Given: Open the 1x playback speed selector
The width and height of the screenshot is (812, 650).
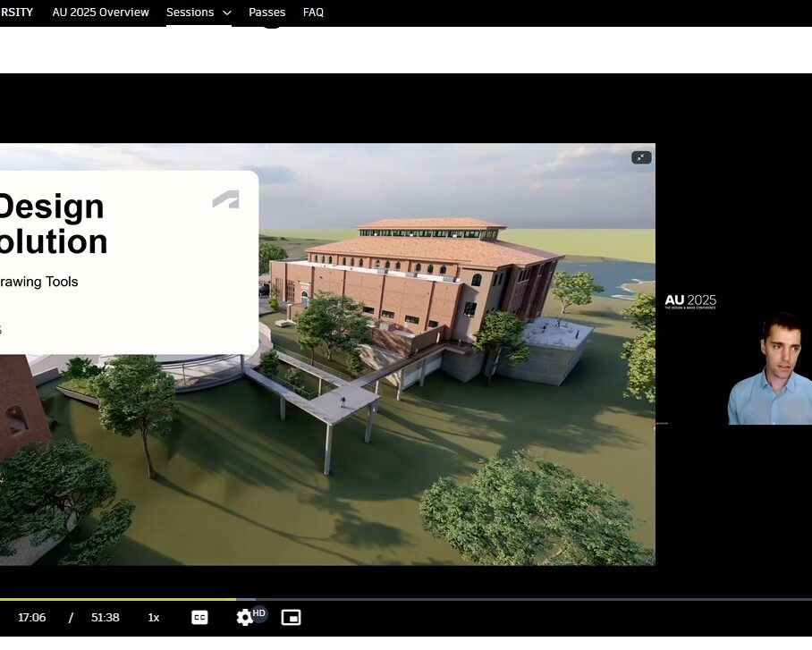Looking at the screenshot, I should (x=154, y=617).
